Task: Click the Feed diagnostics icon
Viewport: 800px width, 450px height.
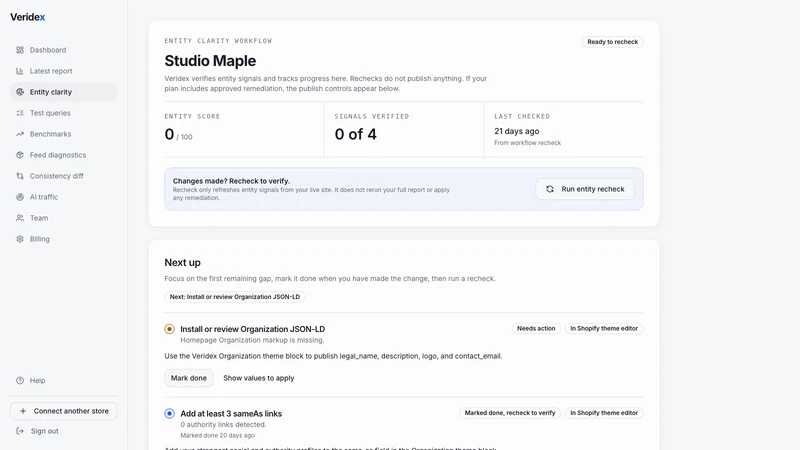Action: tap(20, 155)
